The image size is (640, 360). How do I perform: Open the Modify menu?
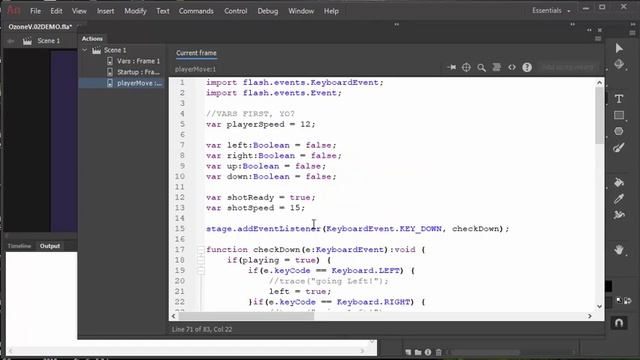tap(135, 11)
